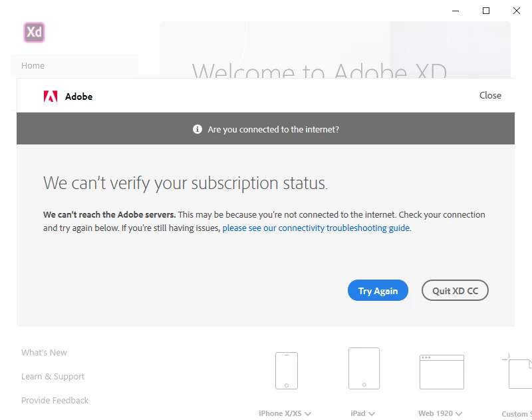Maximize the Adobe XD window

(486, 11)
